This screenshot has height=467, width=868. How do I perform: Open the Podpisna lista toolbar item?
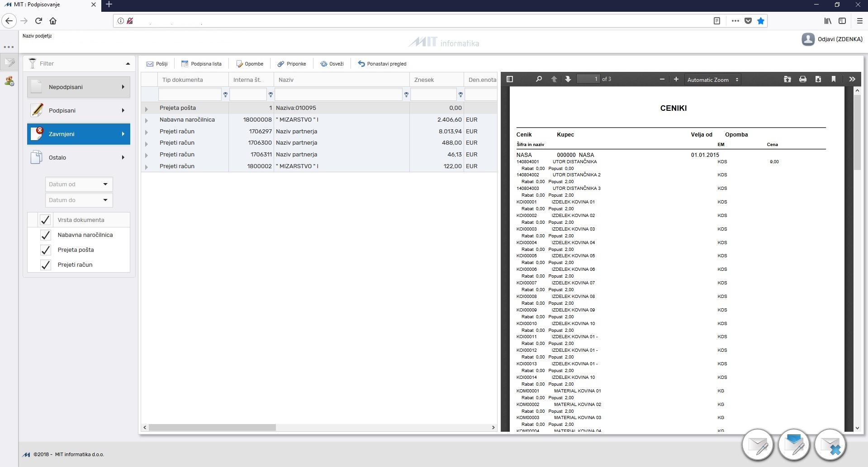201,64
